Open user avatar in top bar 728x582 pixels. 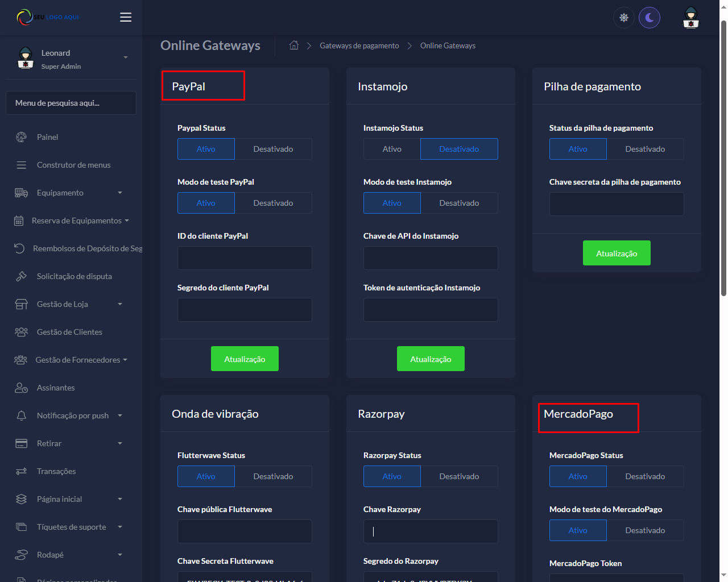[690, 18]
